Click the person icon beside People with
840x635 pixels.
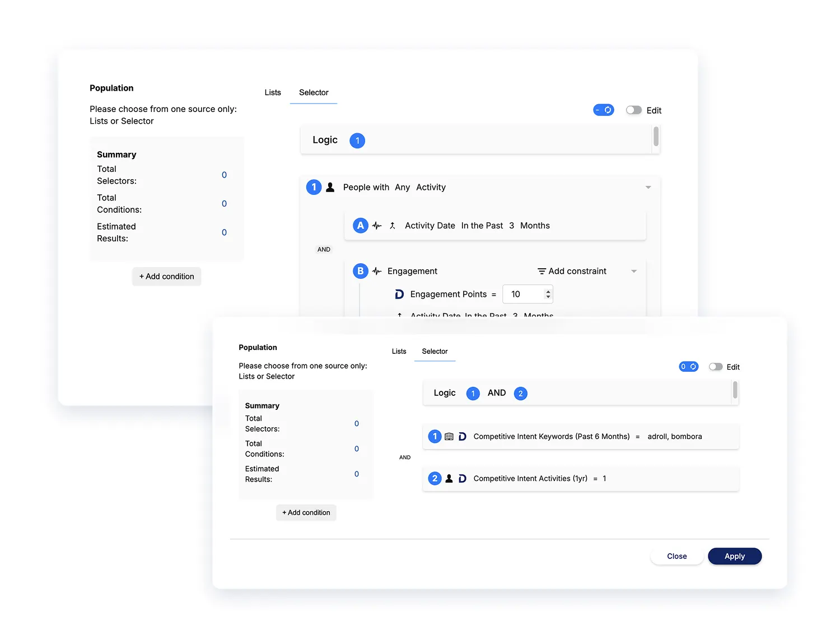pos(330,188)
